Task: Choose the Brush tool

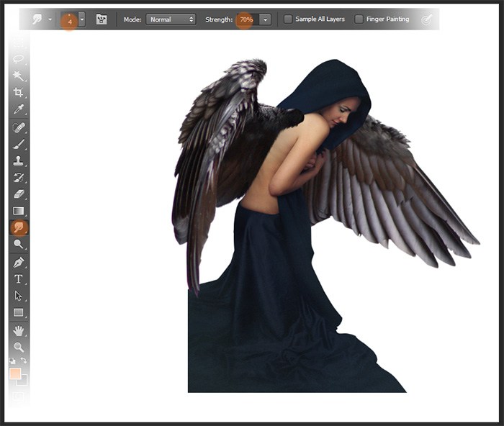Action: pyautogui.click(x=18, y=144)
